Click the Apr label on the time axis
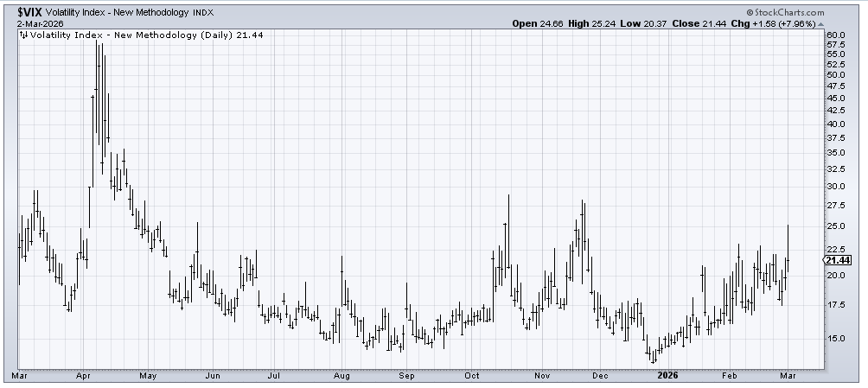The height and width of the screenshot is (388, 868). point(83,377)
